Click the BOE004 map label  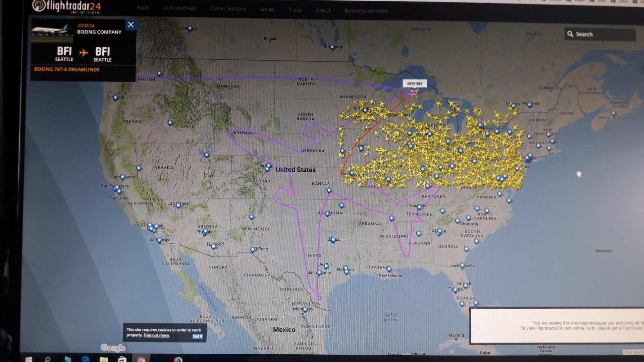[x=415, y=83]
